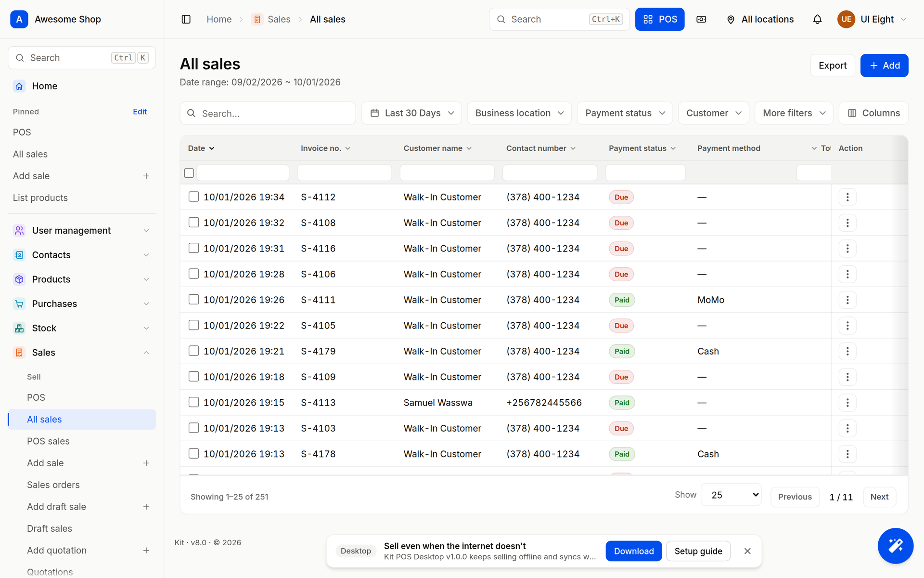This screenshot has height=578, width=924.
Task: Open action menu for invoice S-4105
Action: 847,326
